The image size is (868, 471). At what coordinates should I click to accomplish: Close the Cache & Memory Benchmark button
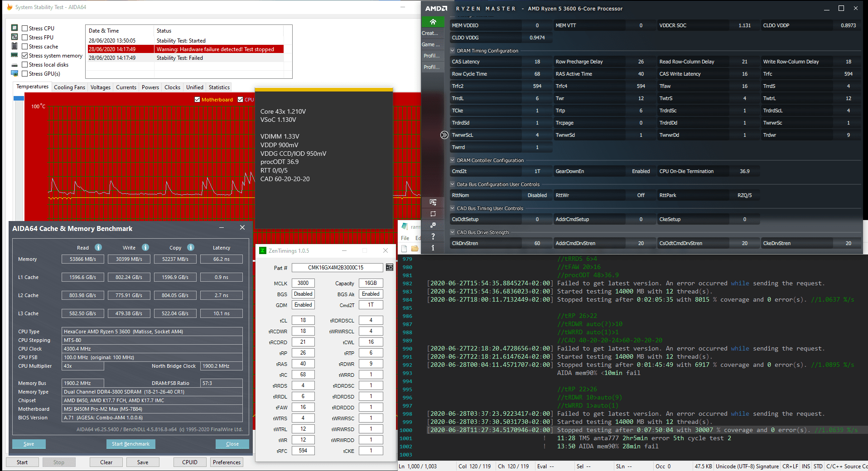point(232,444)
